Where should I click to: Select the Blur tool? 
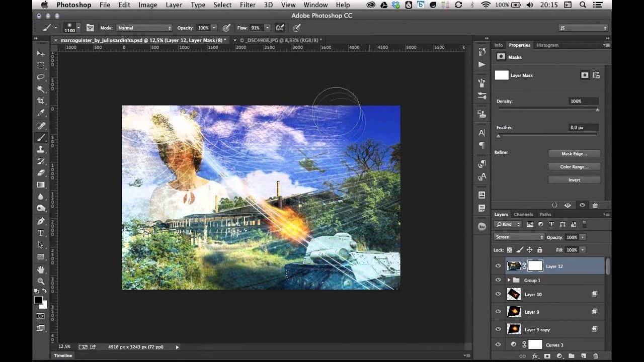(x=41, y=197)
